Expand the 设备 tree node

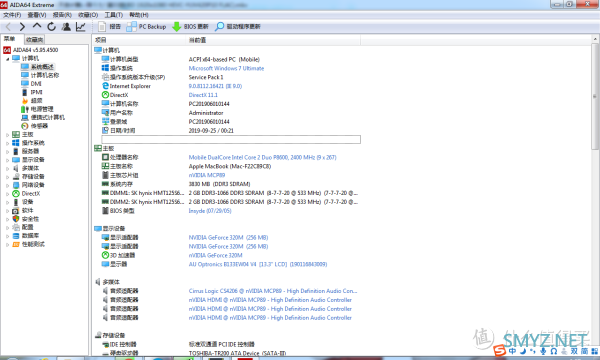pos(7,202)
